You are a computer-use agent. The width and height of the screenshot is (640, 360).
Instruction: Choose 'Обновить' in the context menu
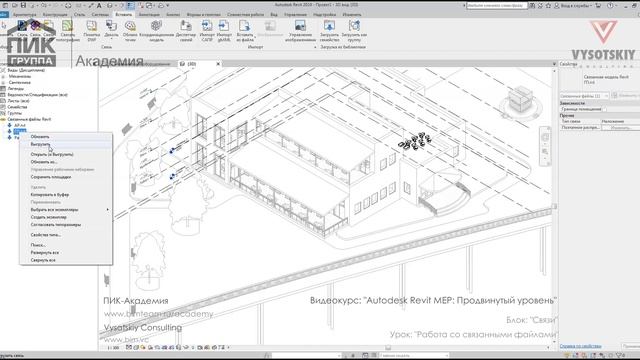(40, 137)
